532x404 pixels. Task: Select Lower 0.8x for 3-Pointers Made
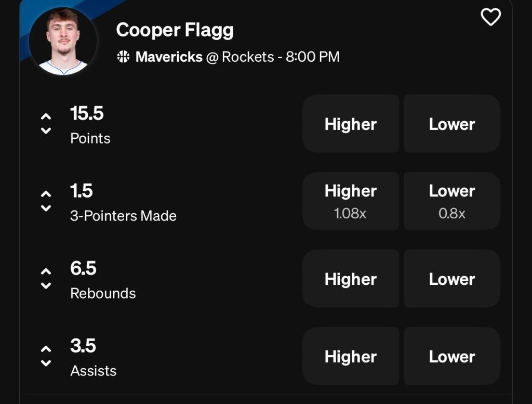[451, 201]
